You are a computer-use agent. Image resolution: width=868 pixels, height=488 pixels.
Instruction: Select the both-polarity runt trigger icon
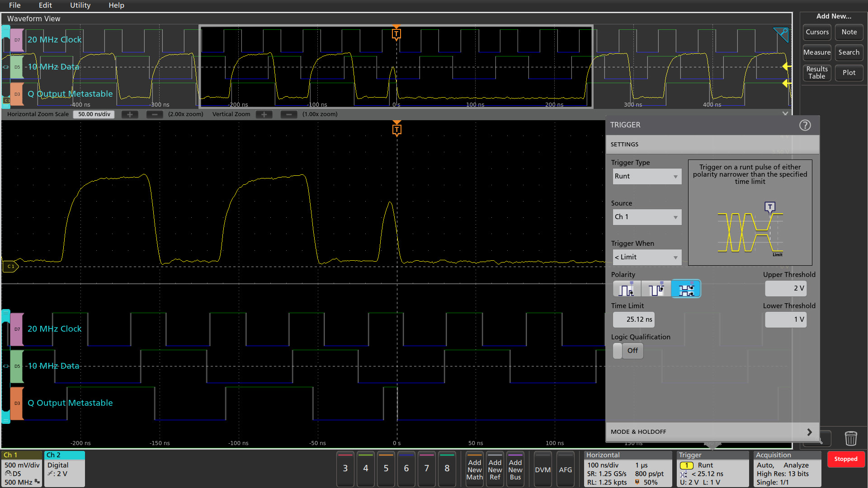[x=685, y=289]
